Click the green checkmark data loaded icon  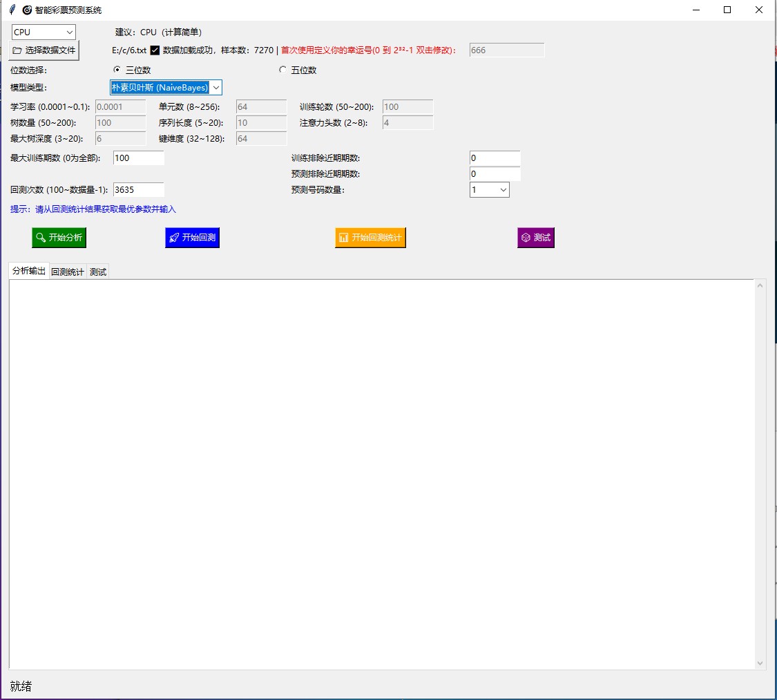click(x=155, y=50)
